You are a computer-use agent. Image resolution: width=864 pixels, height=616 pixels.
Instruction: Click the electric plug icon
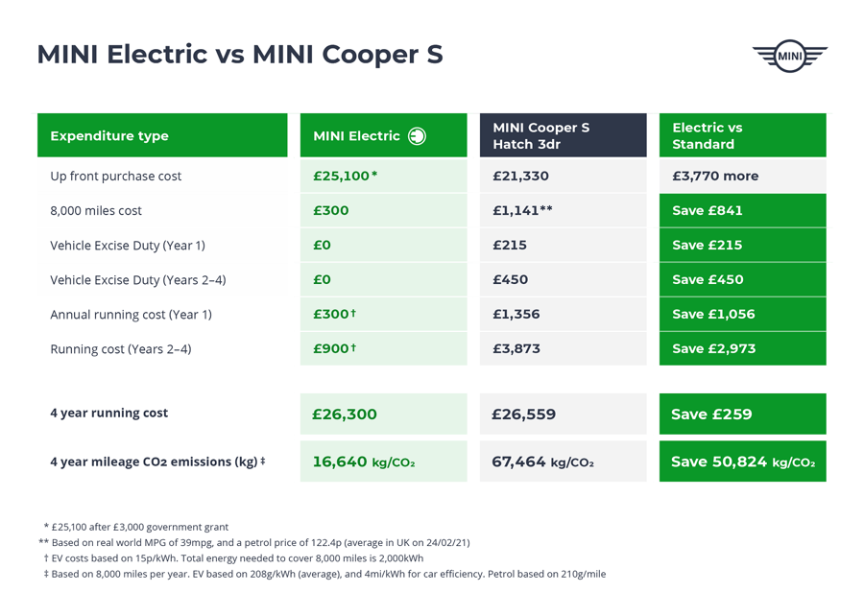417,136
